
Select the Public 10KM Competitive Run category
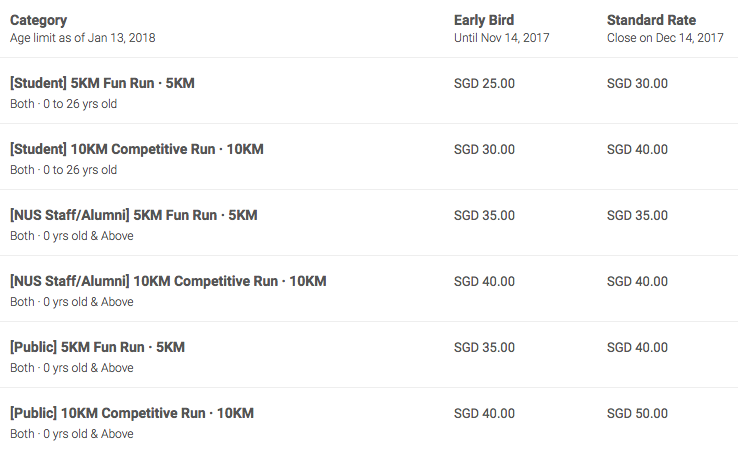coord(132,413)
